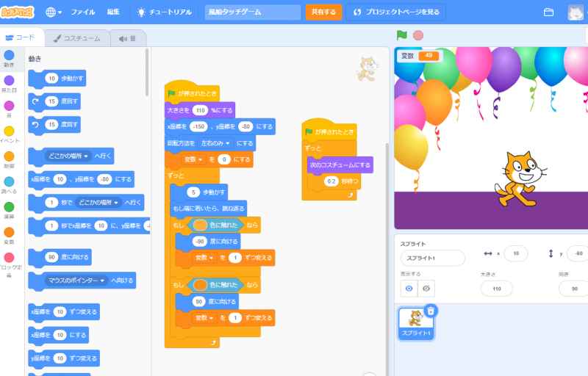Screen dimensions: 588x376
Task: Click the 5 in 5 歩動かす script block
Action: tap(193, 192)
